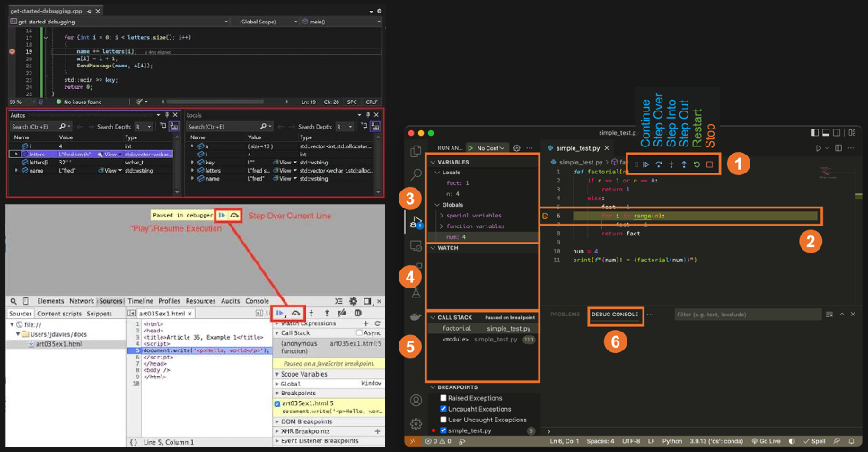Click the Step Out arrow in debug toolbar
868x452 pixels.
(684, 164)
